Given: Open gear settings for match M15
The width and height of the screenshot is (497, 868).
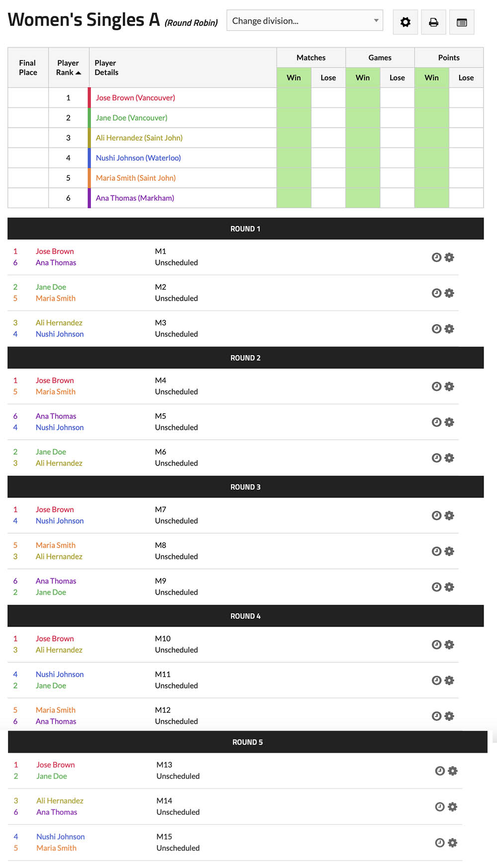Looking at the screenshot, I should (453, 843).
